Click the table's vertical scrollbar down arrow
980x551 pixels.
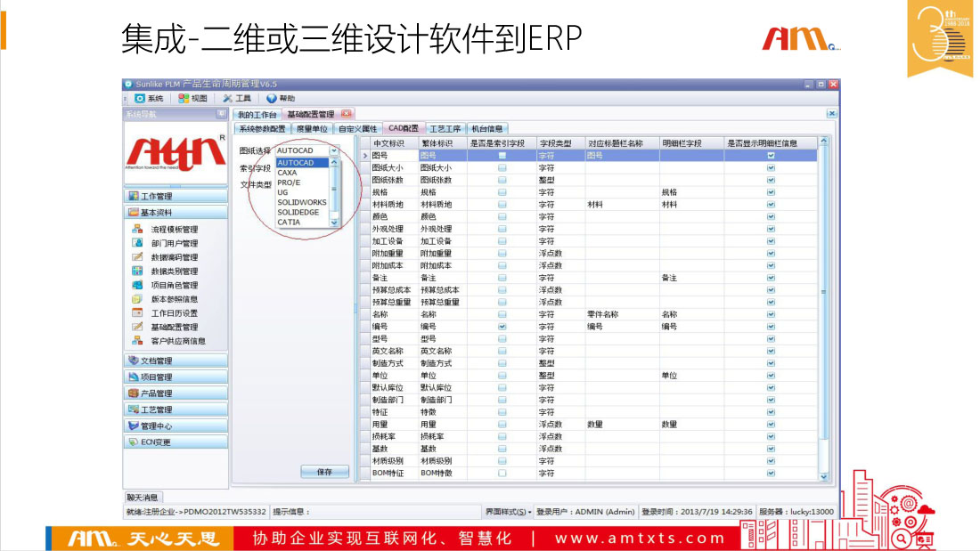(823, 477)
